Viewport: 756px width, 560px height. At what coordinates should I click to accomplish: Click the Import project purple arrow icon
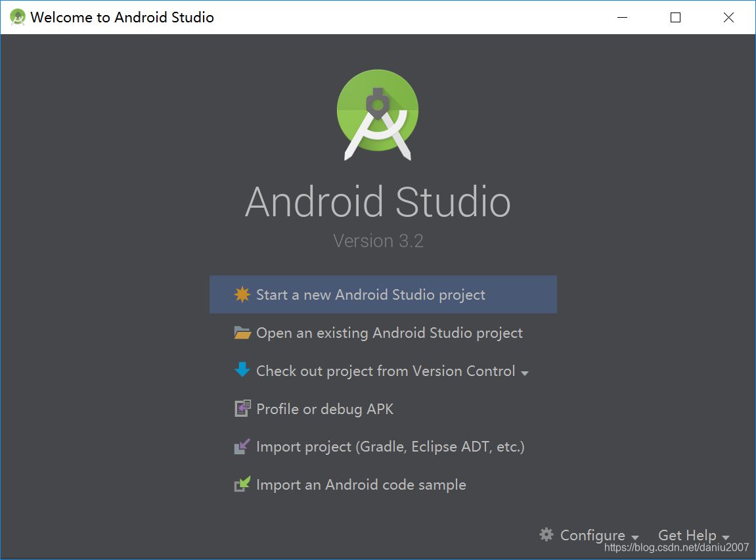[x=242, y=446]
